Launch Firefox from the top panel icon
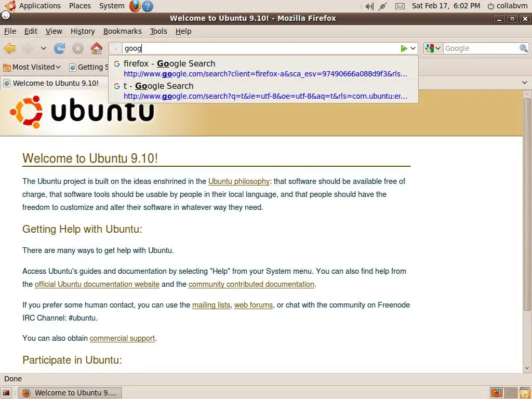Viewport: 532px width, 399px height. coord(135,6)
